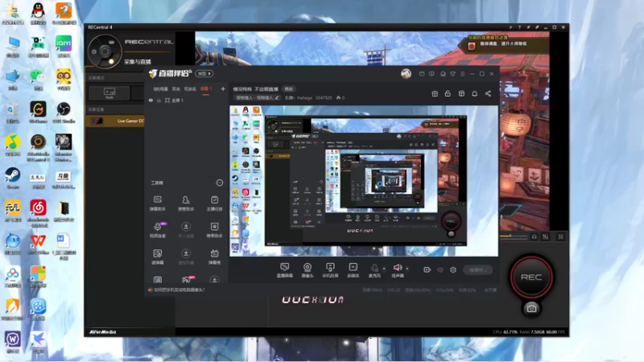Image resolution: width=644 pixels, height=362 pixels.
Task: Switch to the third scene tab
Action: click(x=190, y=89)
